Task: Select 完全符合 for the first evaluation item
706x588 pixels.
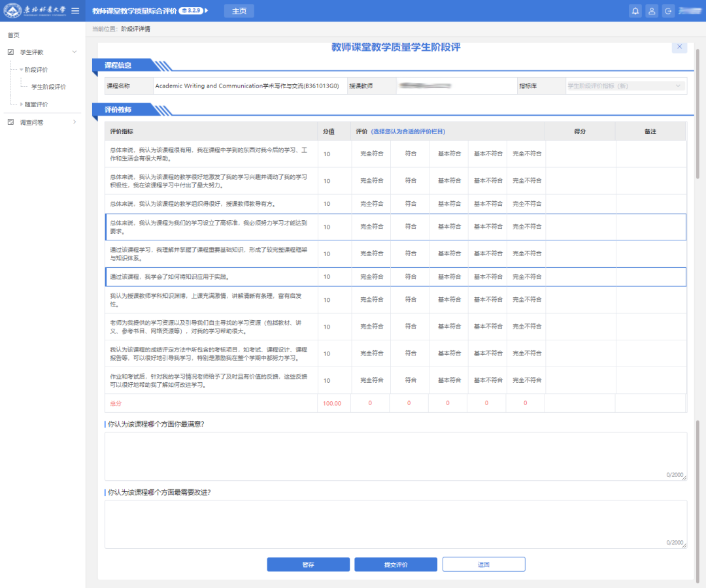Action: (x=371, y=154)
